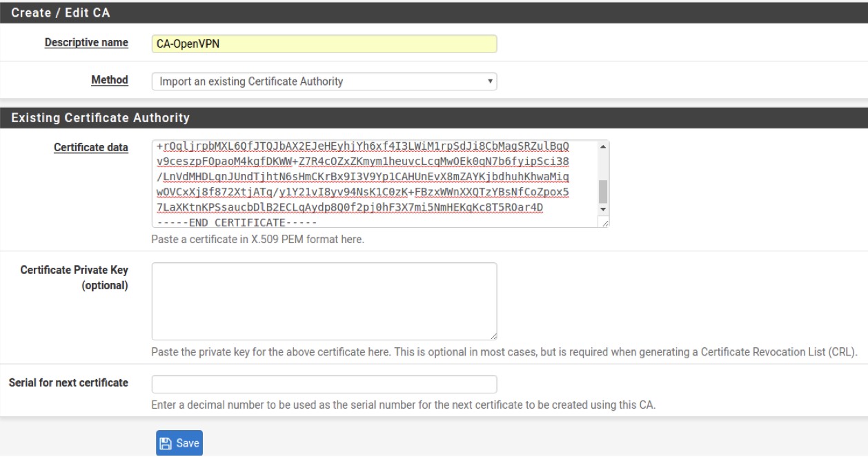Viewport: 868px width, 457px height.
Task: Click the underlined Descriptive name label
Action: (86, 43)
